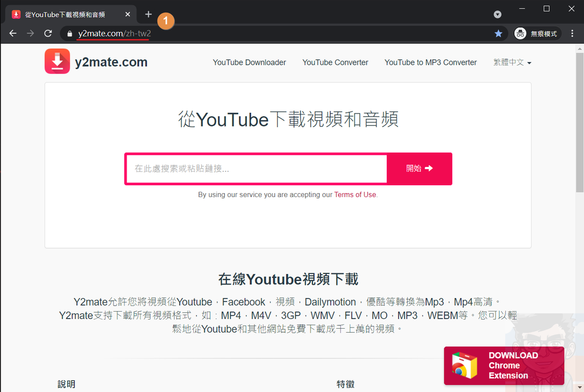Click the page vertical scrollbar thumb
This screenshot has height=392, width=584.
tap(580, 122)
